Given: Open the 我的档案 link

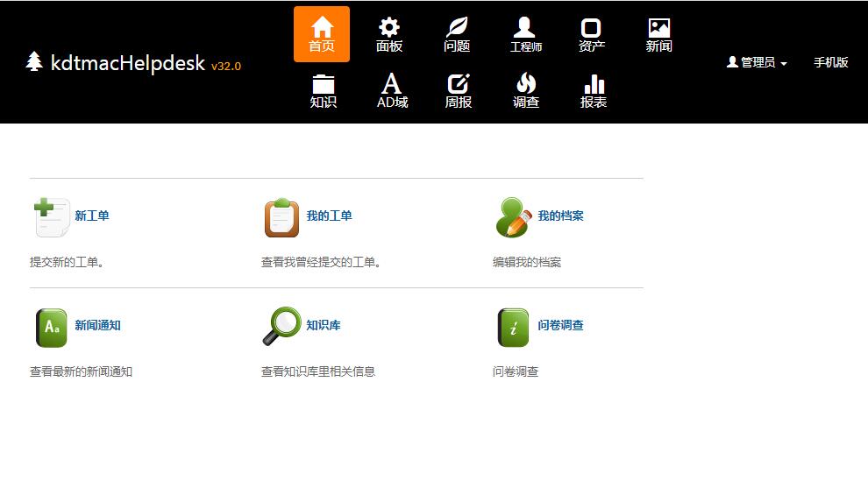Looking at the screenshot, I should (x=561, y=216).
